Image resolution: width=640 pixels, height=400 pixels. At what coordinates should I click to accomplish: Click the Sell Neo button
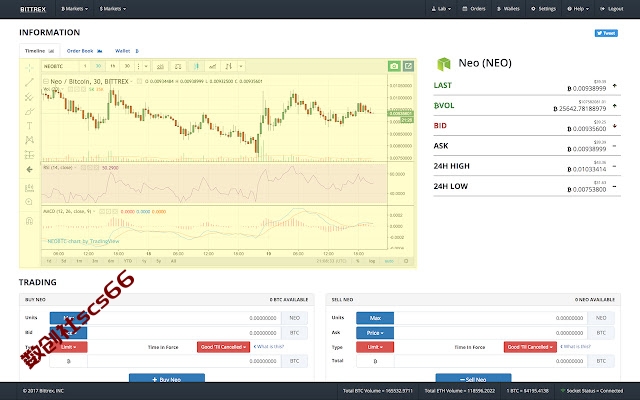[x=473, y=378]
